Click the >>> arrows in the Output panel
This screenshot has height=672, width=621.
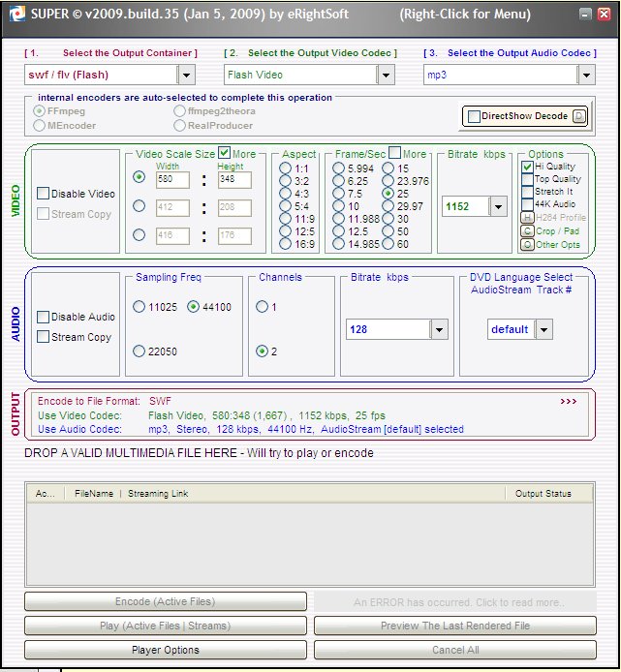pyautogui.click(x=569, y=402)
